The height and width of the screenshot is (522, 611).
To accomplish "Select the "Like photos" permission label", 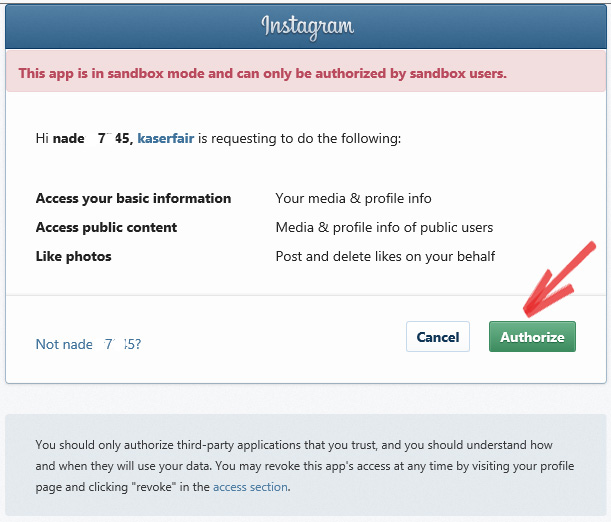I will (x=73, y=256).
